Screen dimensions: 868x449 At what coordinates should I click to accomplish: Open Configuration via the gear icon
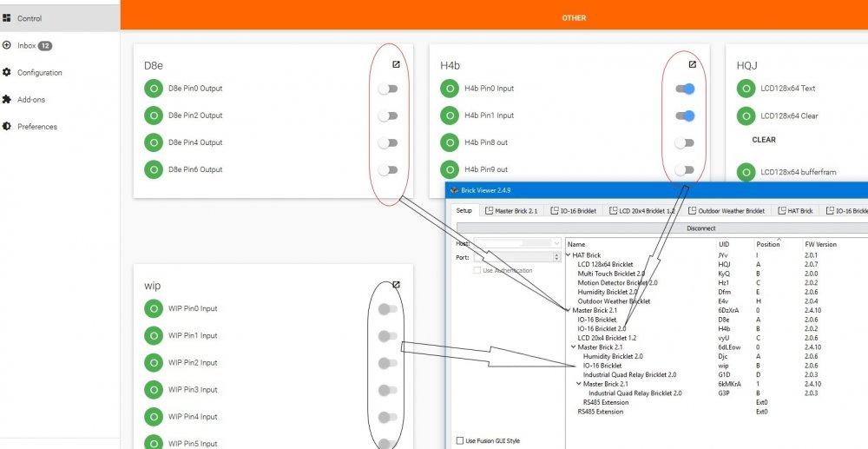pos(7,73)
